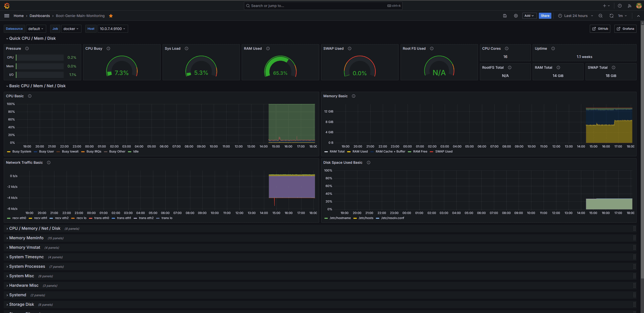The image size is (644, 313).
Task: Show info icon for CPU Busy panel
Action: [x=108, y=49]
